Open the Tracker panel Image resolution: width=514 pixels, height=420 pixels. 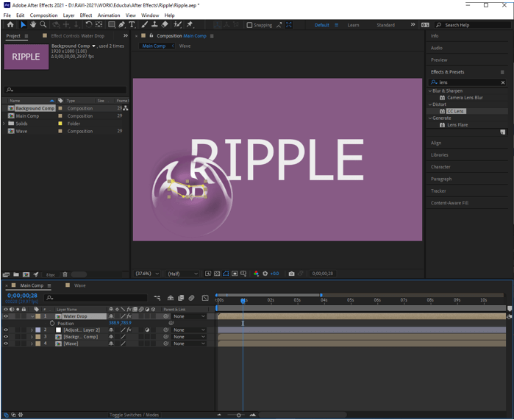click(x=438, y=191)
